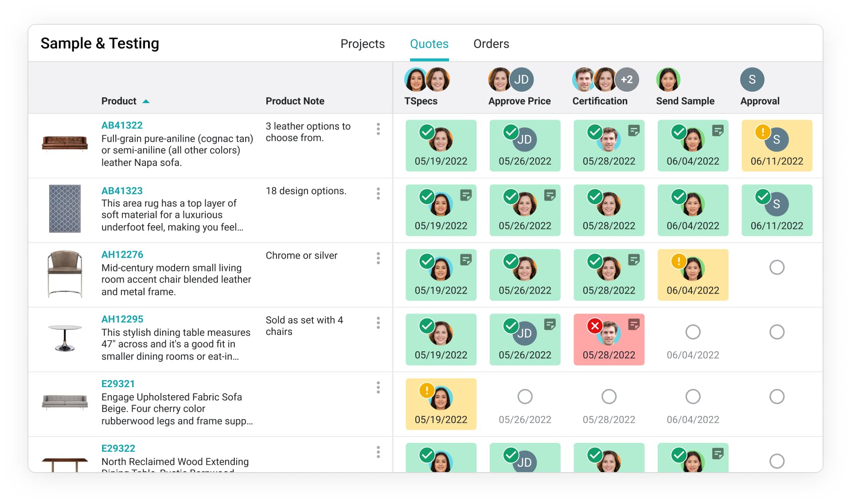View note on rejected AH12295 Certification cell
The image size is (851, 504).
pyautogui.click(x=634, y=325)
